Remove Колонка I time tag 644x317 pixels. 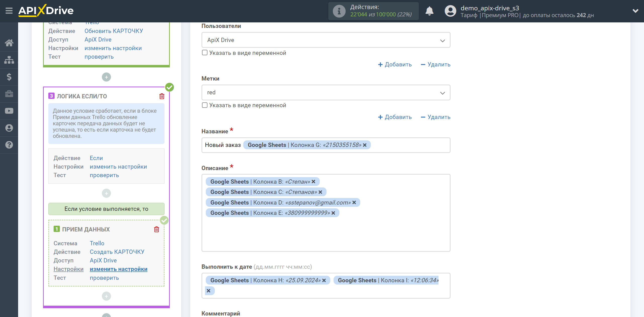(x=209, y=291)
